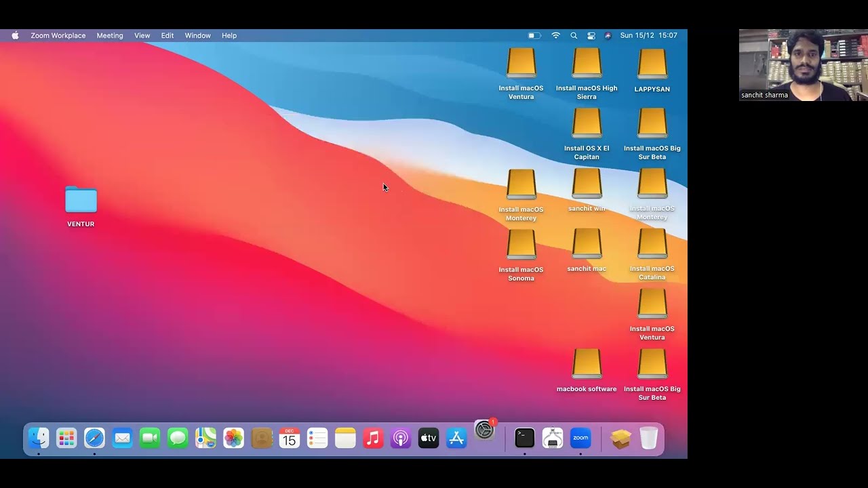Open the Trash in the Dock
The image size is (868, 488).
pyautogui.click(x=649, y=439)
